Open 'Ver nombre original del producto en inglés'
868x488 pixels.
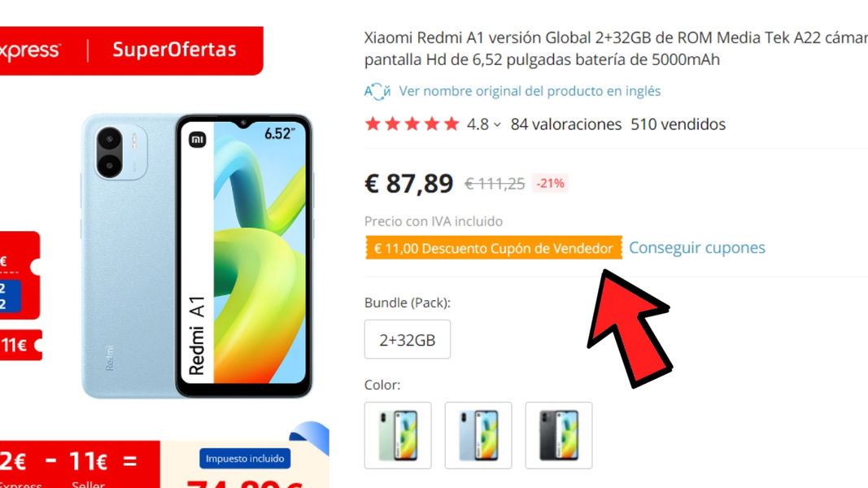coord(530,91)
